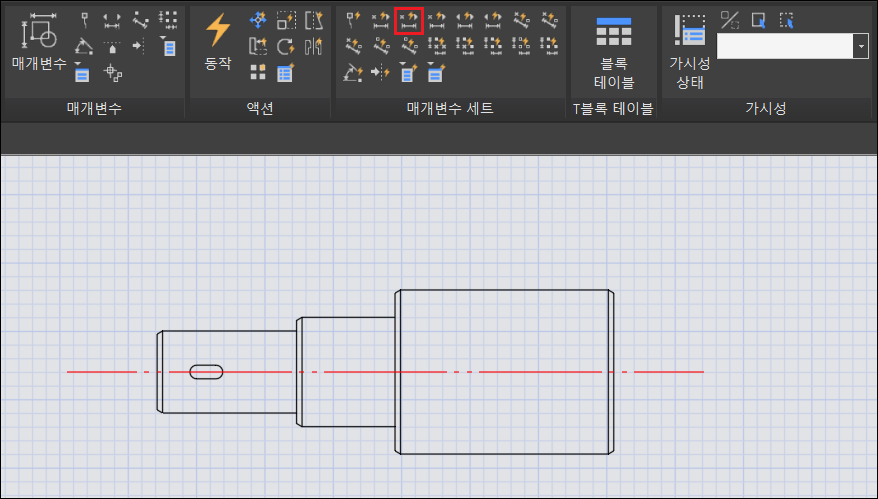Pick the Flip parameter set icon

tap(381, 73)
